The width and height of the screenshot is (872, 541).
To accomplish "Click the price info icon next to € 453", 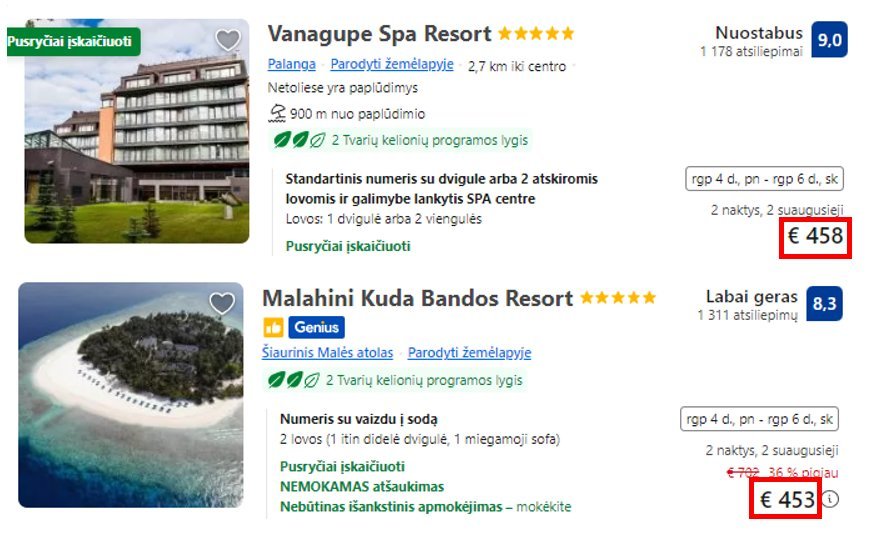I will (833, 500).
